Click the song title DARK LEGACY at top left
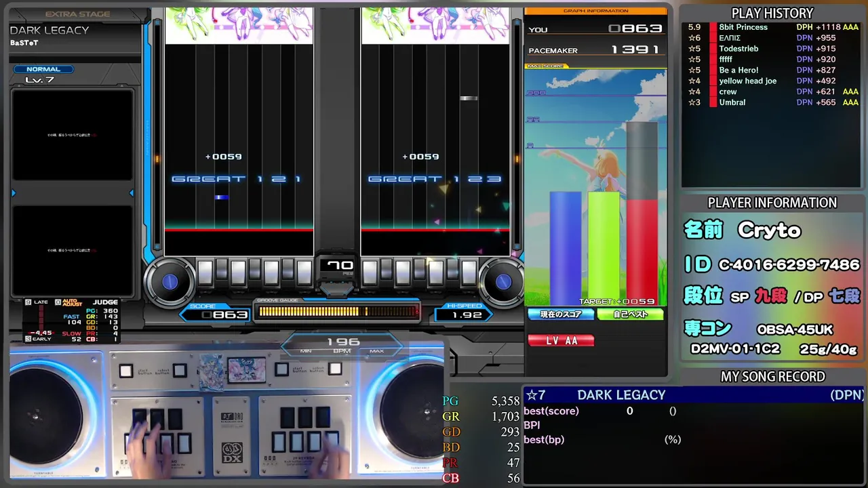The height and width of the screenshot is (488, 868). click(x=50, y=30)
